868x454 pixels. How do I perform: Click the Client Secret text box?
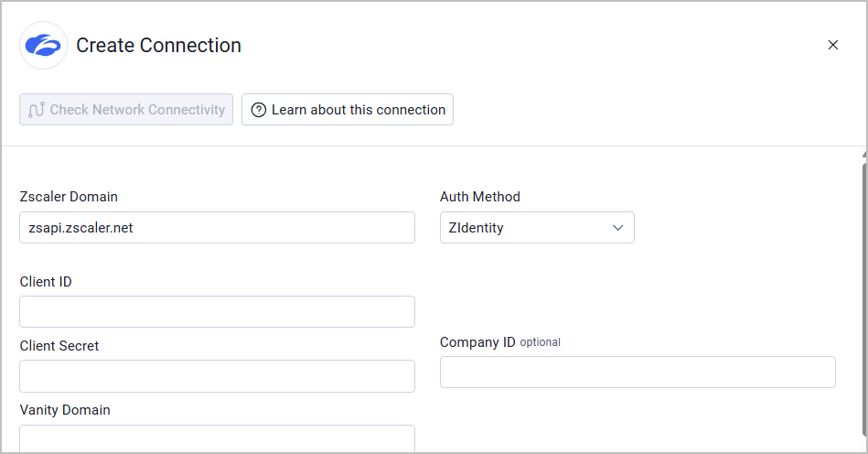point(217,376)
